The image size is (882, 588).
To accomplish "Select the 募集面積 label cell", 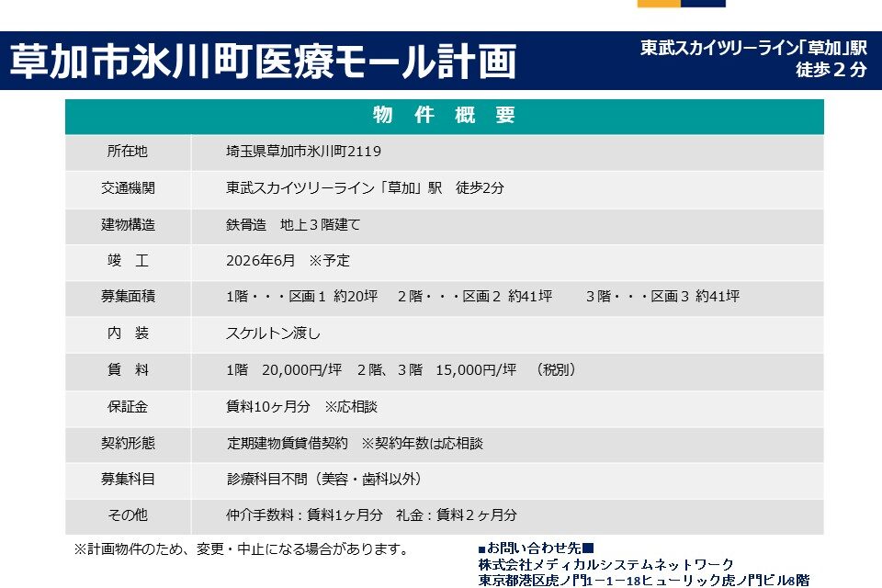I will point(128,297).
